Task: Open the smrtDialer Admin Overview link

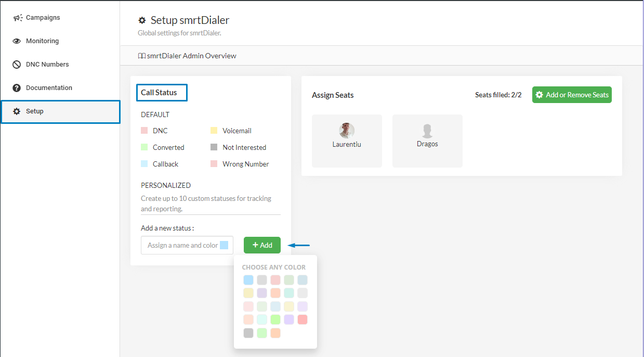Action: (x=191, y=56)
